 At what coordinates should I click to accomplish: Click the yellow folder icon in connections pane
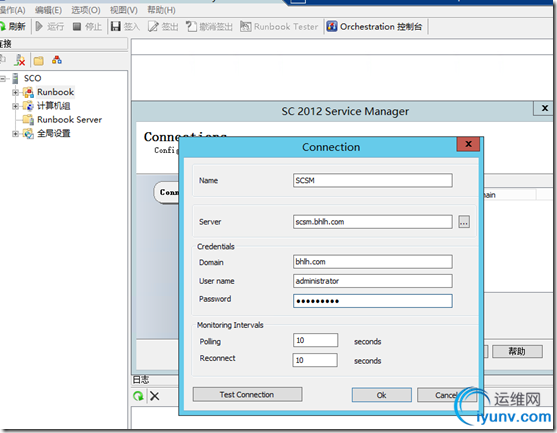pyautogui.click(x=38, y=61)
